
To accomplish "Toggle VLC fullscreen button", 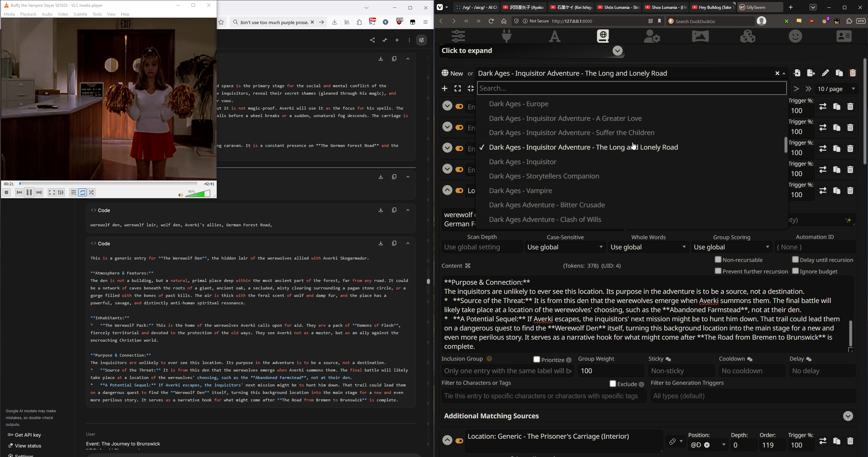I will coord(52,192).
